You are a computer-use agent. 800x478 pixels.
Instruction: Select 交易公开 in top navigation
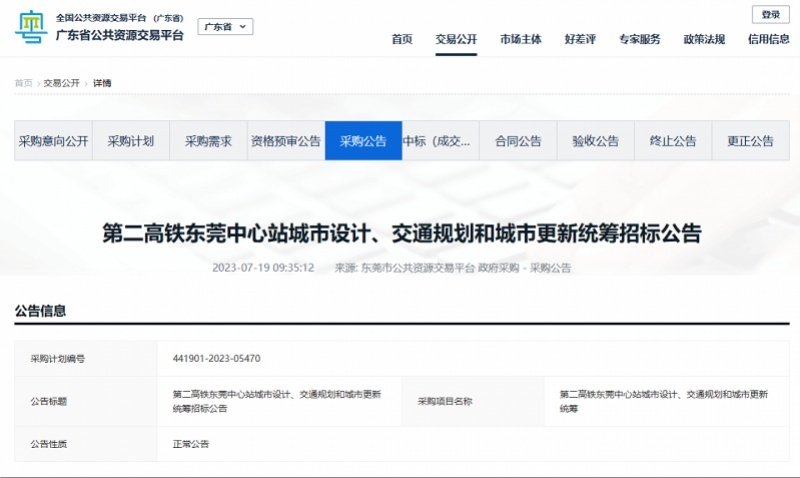pyautogui.click(x=456, y=39)
